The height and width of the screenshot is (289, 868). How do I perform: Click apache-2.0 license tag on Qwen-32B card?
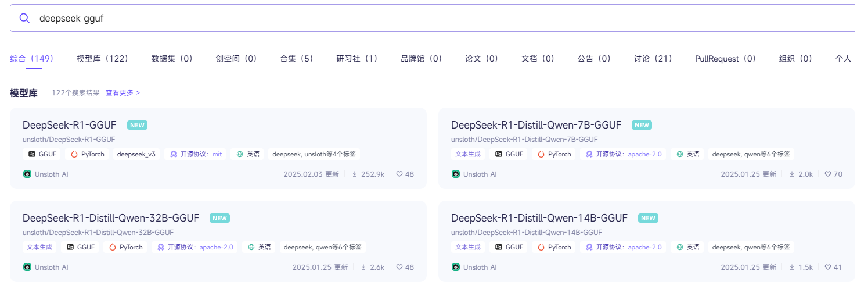point(195,247)
